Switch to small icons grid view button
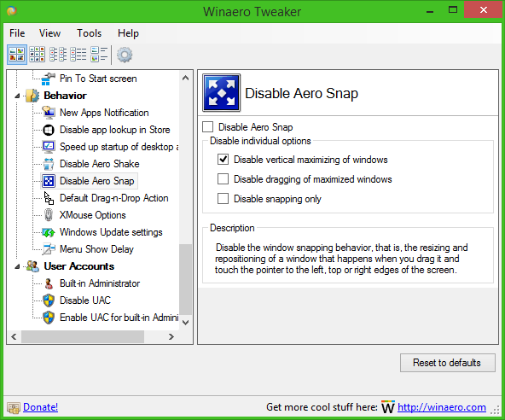Screen dimensions: 505x420 [x=37, y=55]
